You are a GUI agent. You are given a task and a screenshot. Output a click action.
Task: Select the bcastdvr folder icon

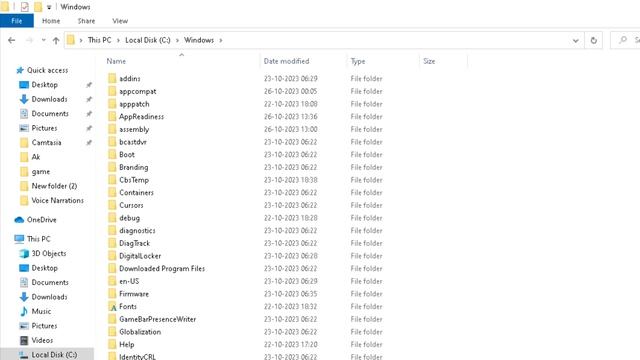[x=112, y=142]
